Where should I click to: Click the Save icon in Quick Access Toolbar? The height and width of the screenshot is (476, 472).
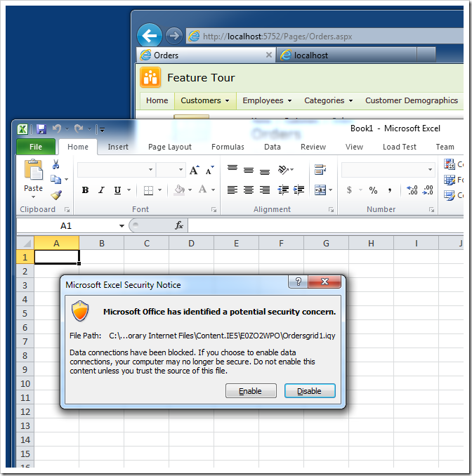41,129
